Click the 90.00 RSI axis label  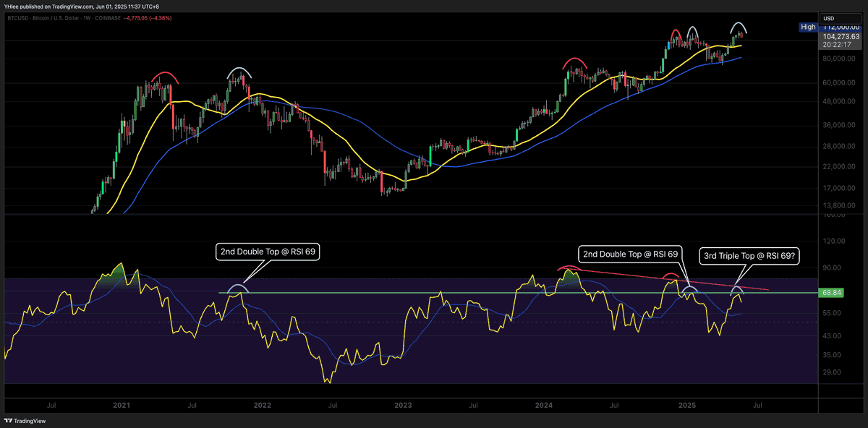[x=831, y=267]
